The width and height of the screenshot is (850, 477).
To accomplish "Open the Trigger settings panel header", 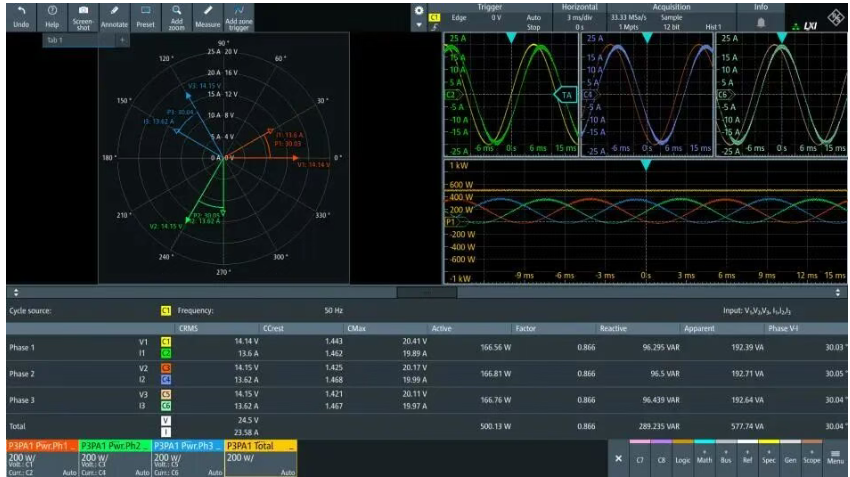I will (x=490, y=7).
